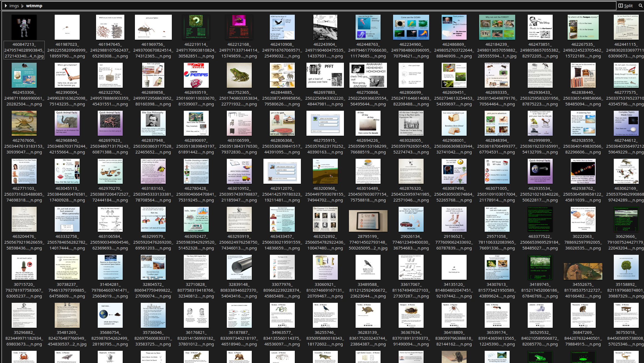Open the PFFT picasso image 462697883_
The image size is (644, 363).
coord(325,75)
